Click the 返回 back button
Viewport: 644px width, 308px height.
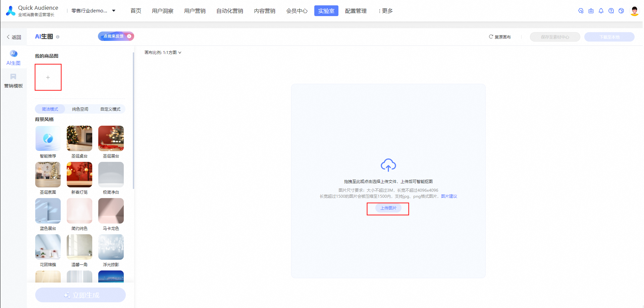click(x=14, y=37)
